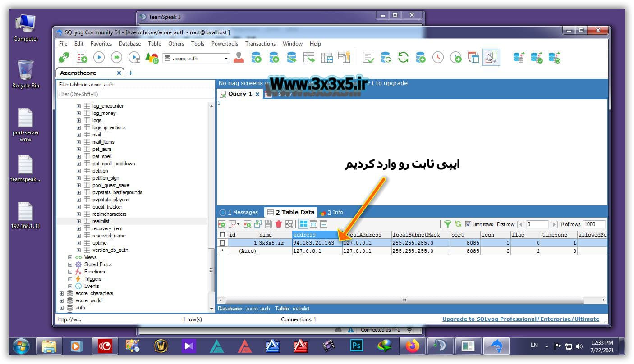Click the cancel changes icon after trash
This screenshot has height=364, width=634.
289,224
